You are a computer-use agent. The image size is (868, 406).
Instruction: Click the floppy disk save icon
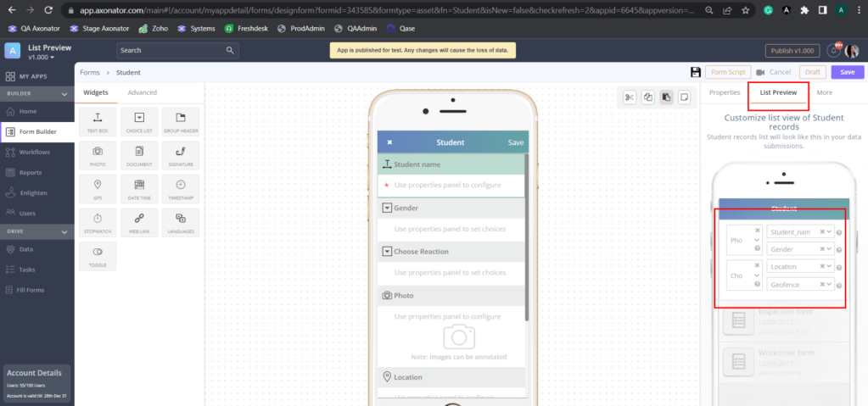coord(696,73)
